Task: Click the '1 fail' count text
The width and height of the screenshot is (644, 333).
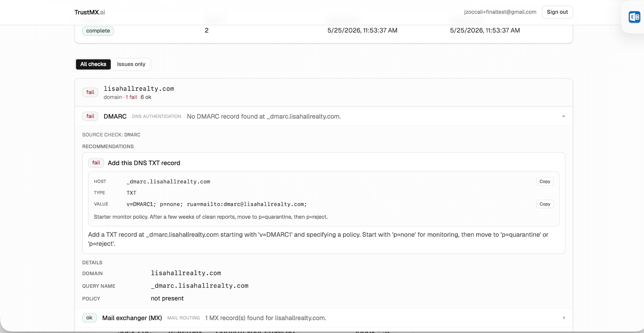Action: pyautogui.click(x=131, y=97)
